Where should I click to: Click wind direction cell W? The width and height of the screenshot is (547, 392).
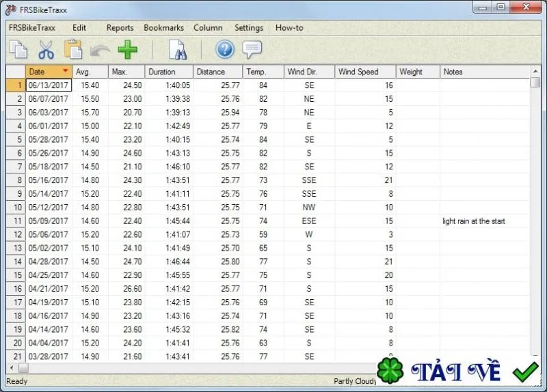pyautogui.click(x=309, y=234)
